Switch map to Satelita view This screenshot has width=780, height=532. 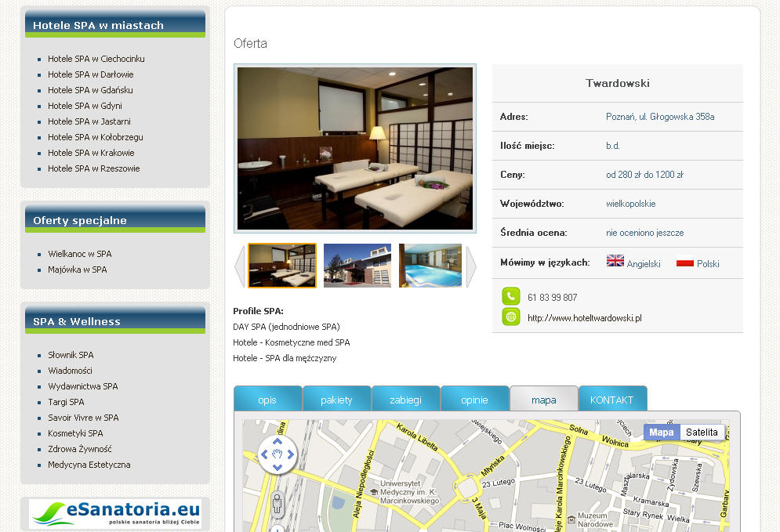point(702,432)
